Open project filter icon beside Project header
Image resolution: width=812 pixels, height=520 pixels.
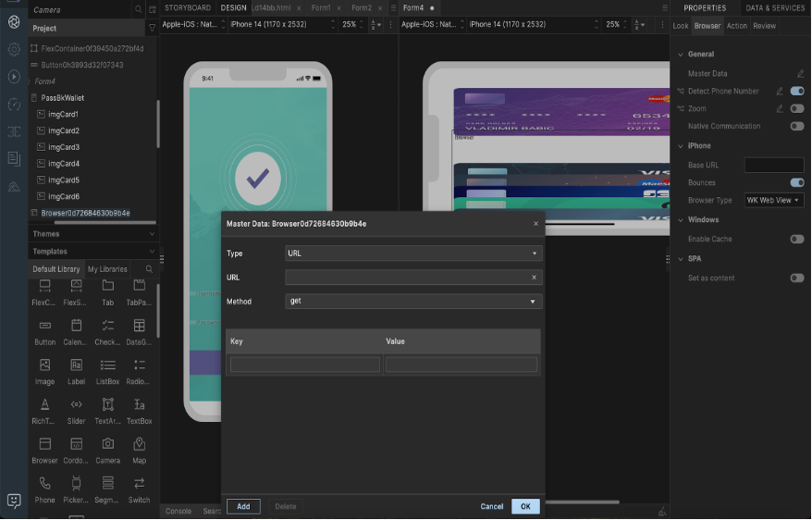point(152,28)
